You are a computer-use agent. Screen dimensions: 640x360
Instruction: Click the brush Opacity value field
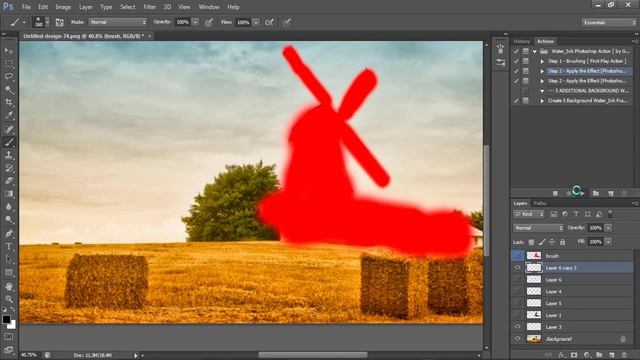pyautogui.click(x=182, y=22)
